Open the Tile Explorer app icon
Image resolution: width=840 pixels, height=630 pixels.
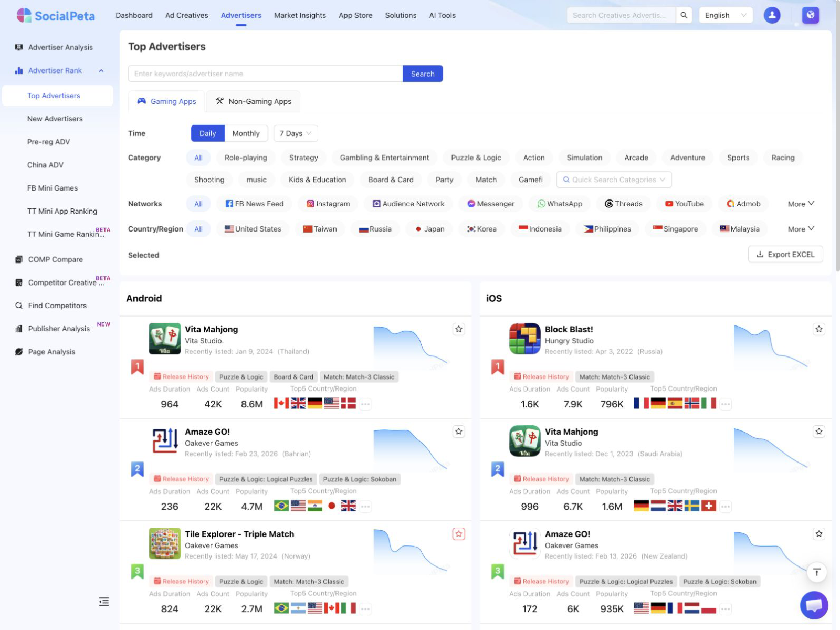(165, 543)
